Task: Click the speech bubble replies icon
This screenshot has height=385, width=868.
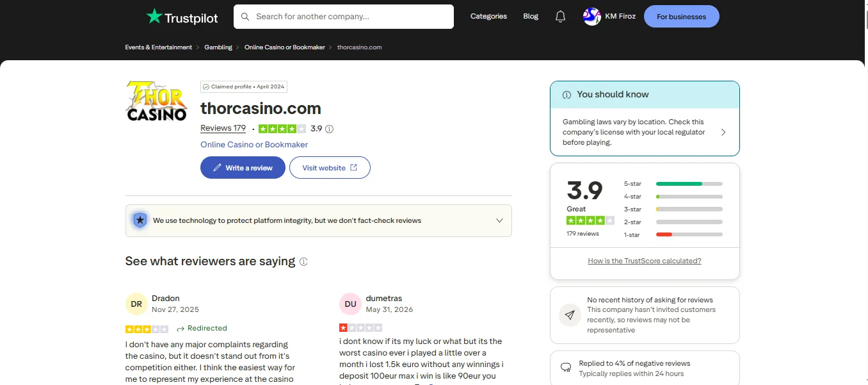Action: [566, 368]
